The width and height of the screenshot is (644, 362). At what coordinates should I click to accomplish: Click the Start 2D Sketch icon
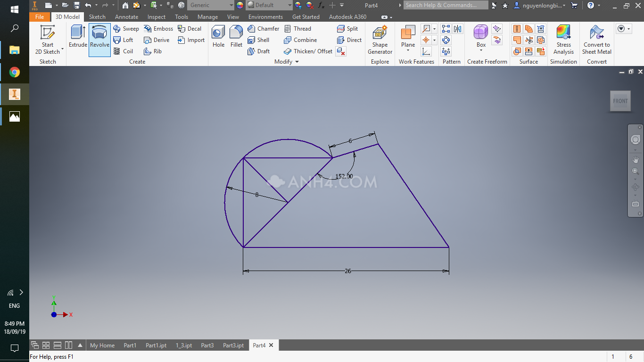pos(48,33)
